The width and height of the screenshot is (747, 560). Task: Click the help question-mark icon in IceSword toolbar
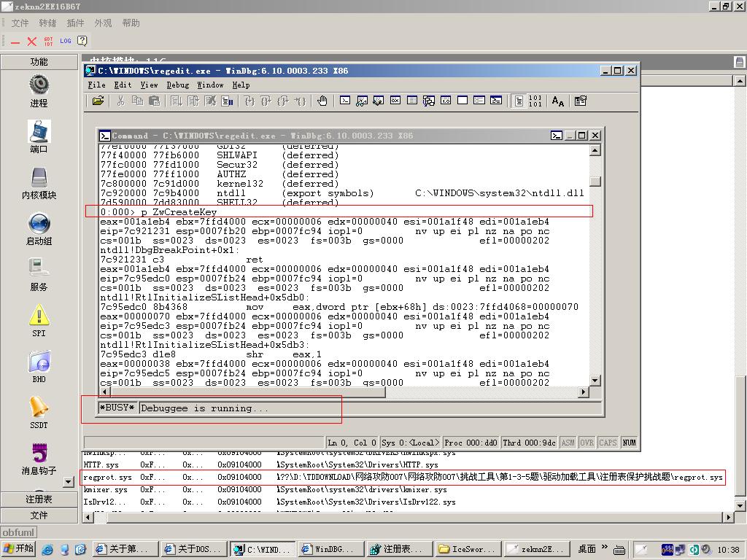82,41
